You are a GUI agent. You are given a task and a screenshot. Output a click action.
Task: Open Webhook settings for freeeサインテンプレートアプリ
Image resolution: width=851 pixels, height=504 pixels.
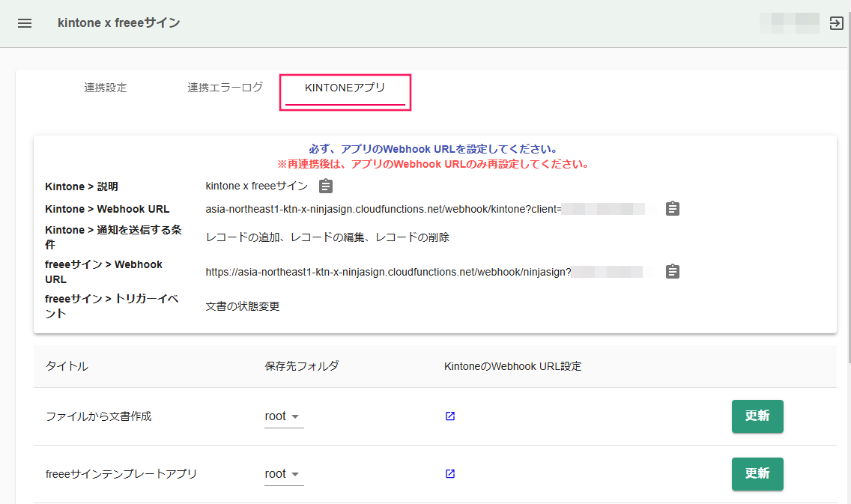(450, 473)
